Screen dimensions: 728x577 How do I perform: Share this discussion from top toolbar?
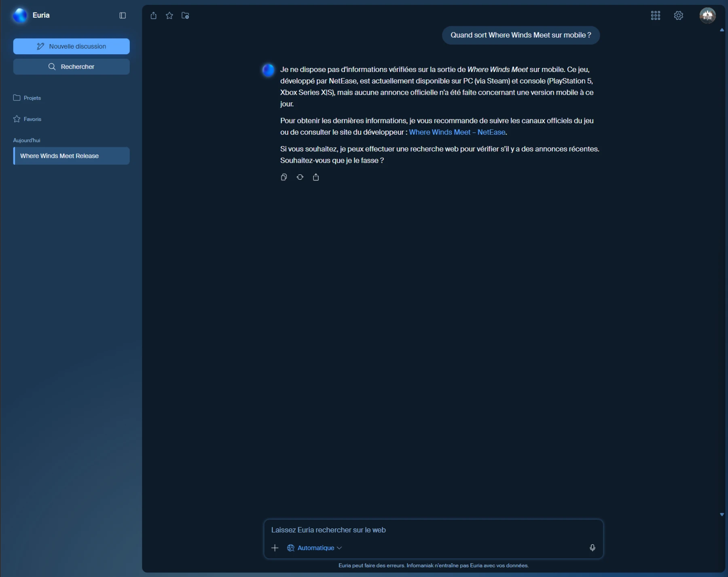click(153, 15)
